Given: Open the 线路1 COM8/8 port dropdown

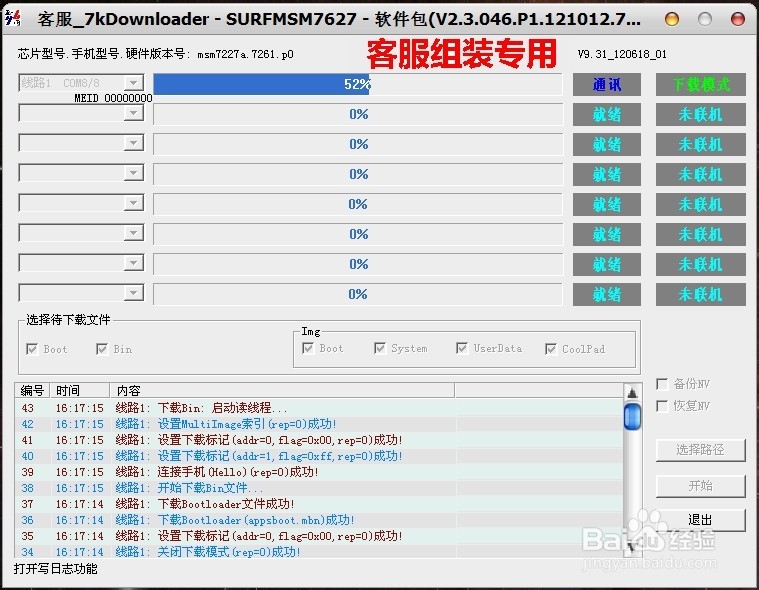Looking at the screenshot, I should [x=134, y=83].
